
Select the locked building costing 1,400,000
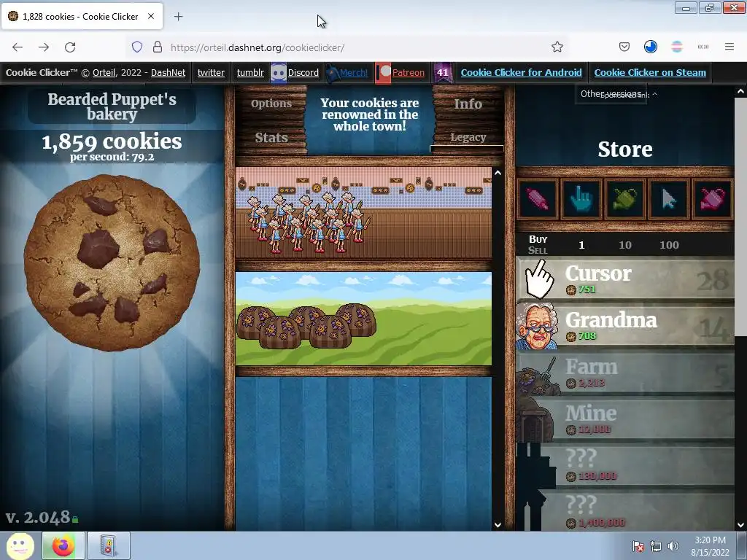pos(625,510)
